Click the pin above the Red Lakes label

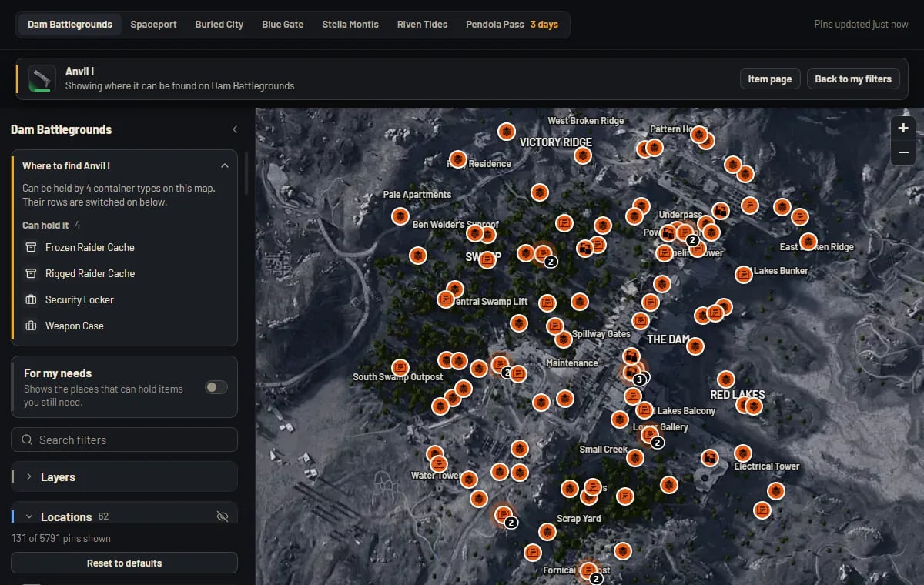(x=725, y=379)
